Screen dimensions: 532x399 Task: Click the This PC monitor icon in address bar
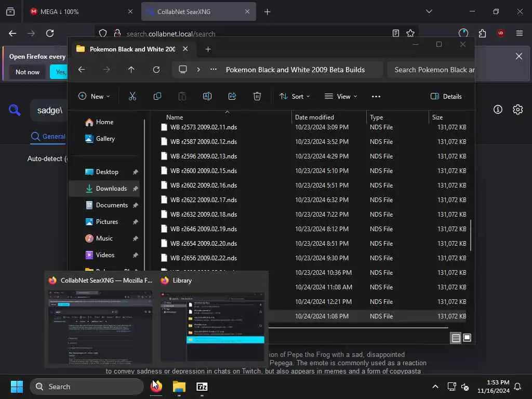[x=183, y=70]
